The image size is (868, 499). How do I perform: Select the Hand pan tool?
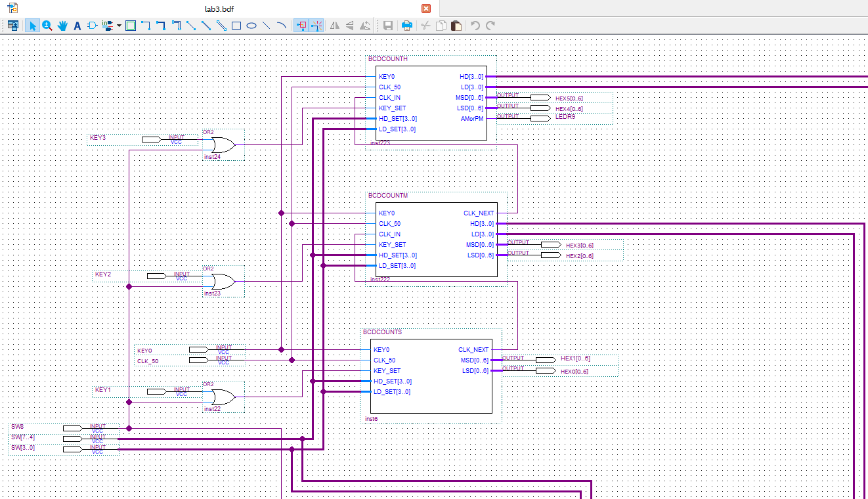pyautogui.click(x=62, y=26)
